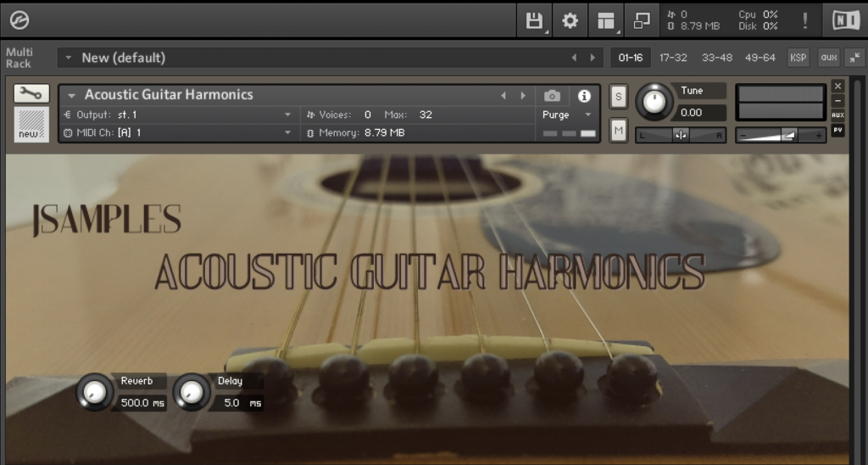This screenshot has height=465, width=868.
Task: Go to next instrument using right arrow
Action: click(x=523, y=96)
